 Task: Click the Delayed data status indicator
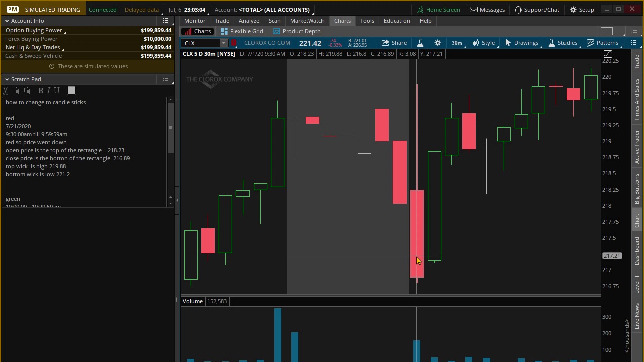tap(142, 10)
